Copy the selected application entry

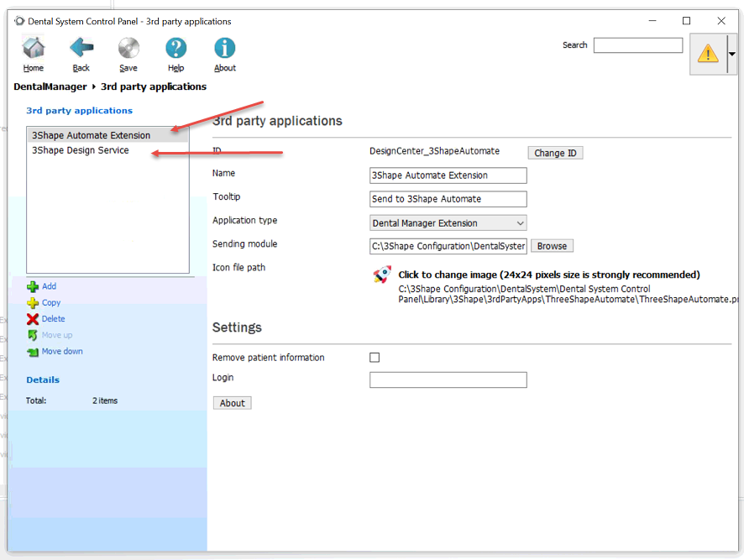coord(50,303)
